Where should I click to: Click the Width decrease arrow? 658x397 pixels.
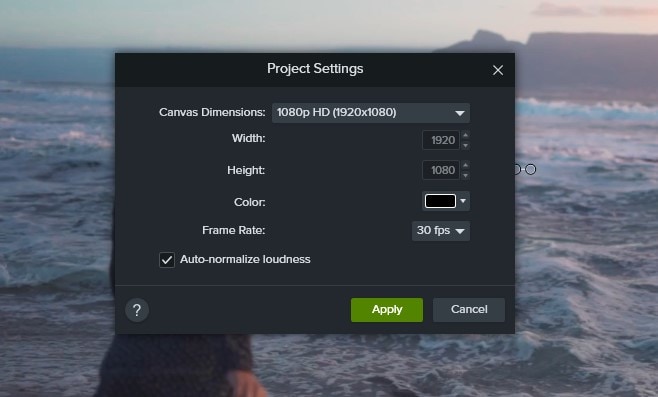pos(465,145)
